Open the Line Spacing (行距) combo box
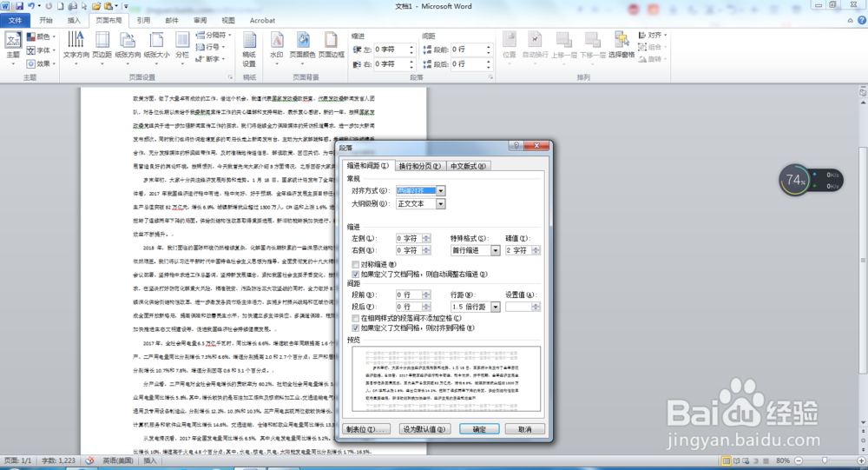This screenshot has height=470, width=868. pyautogui.click(x=476, y=307)
